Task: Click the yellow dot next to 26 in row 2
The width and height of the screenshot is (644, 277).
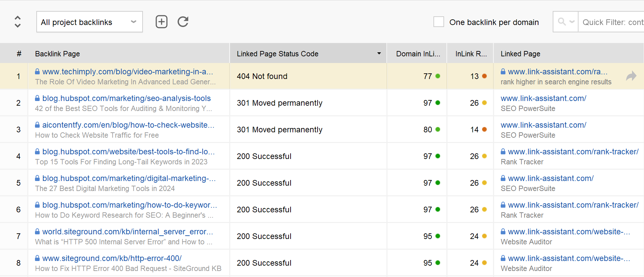Action: [484, 103]
